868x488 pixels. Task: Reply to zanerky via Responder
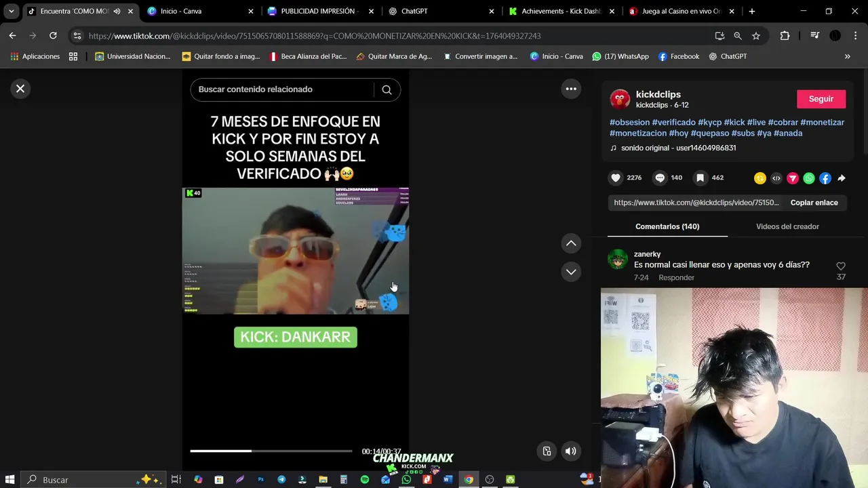[x=676, y=278]
